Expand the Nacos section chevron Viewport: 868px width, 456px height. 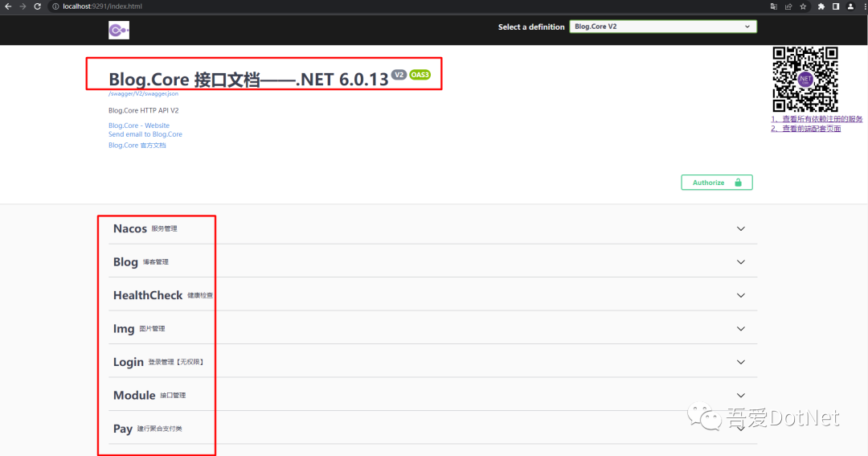click(x=741, y=228)
